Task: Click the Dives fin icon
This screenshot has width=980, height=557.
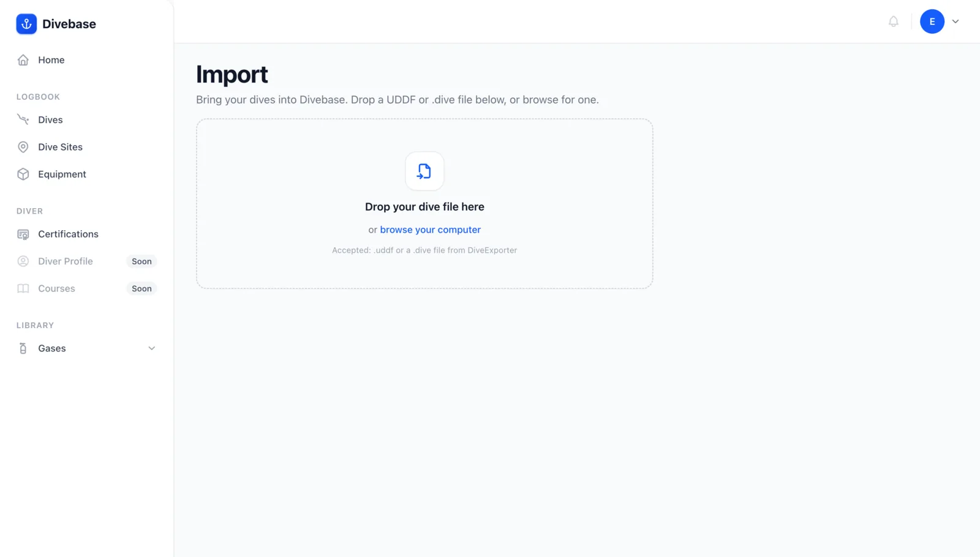Action: 23,119
